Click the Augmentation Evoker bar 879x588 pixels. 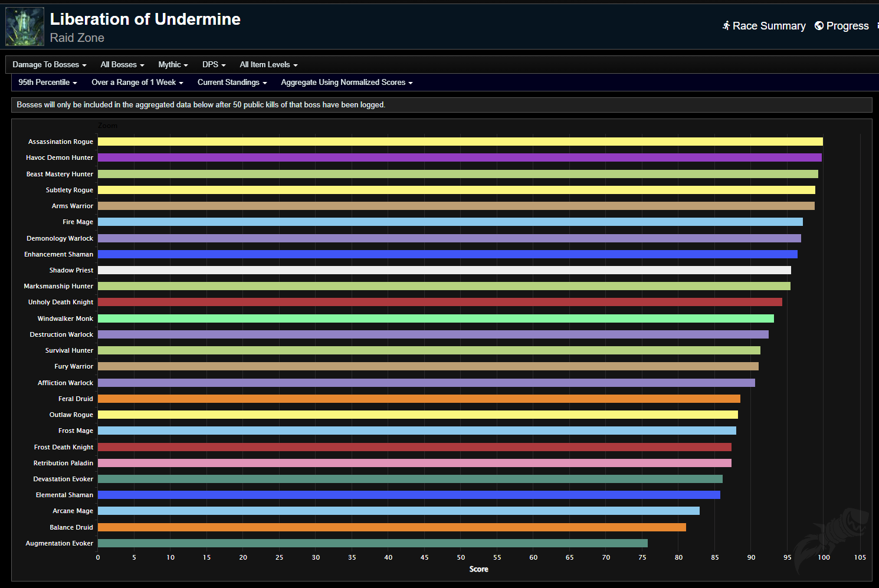[x=372, y=543]
